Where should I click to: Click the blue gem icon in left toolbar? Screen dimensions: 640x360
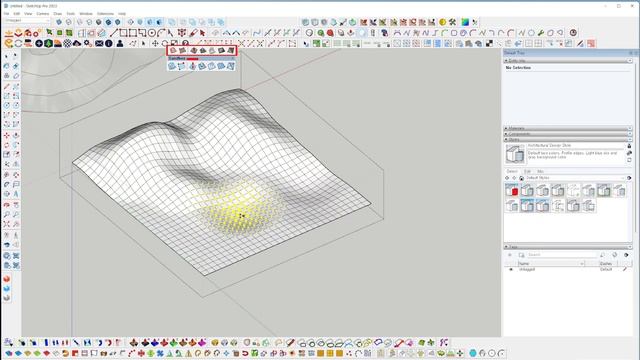7,289
